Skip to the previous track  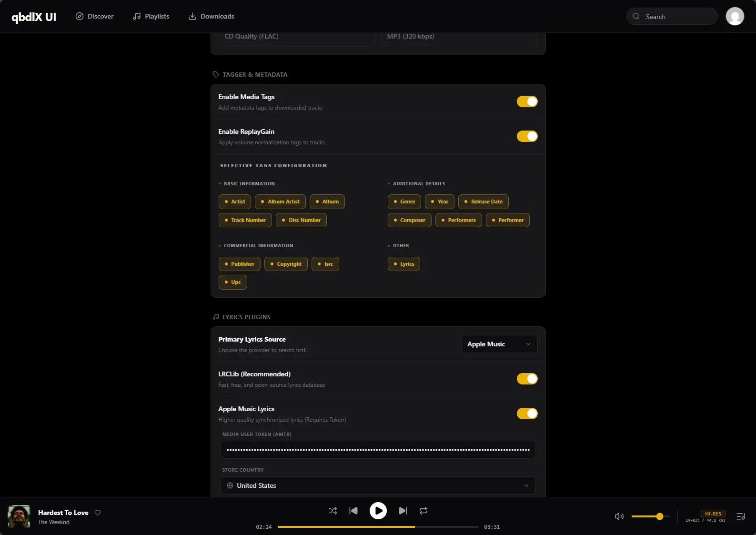pos(353,511)
